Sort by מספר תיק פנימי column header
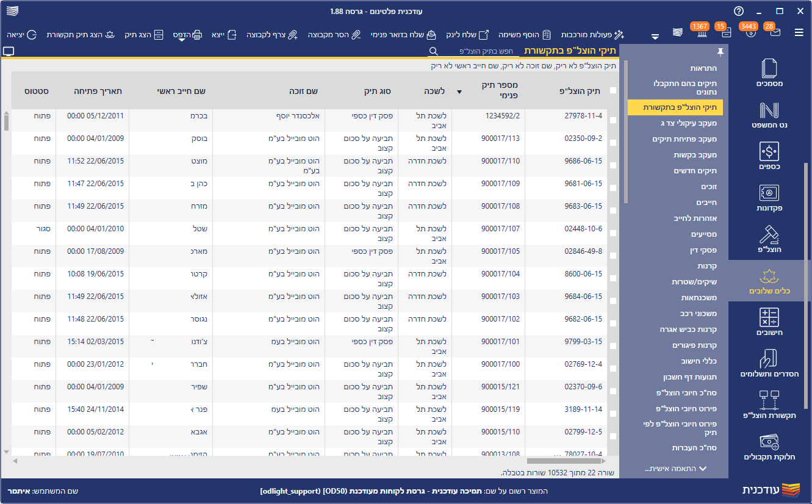Image resolution: width=812 pixels, height=504 pixels. coord(500,90)
